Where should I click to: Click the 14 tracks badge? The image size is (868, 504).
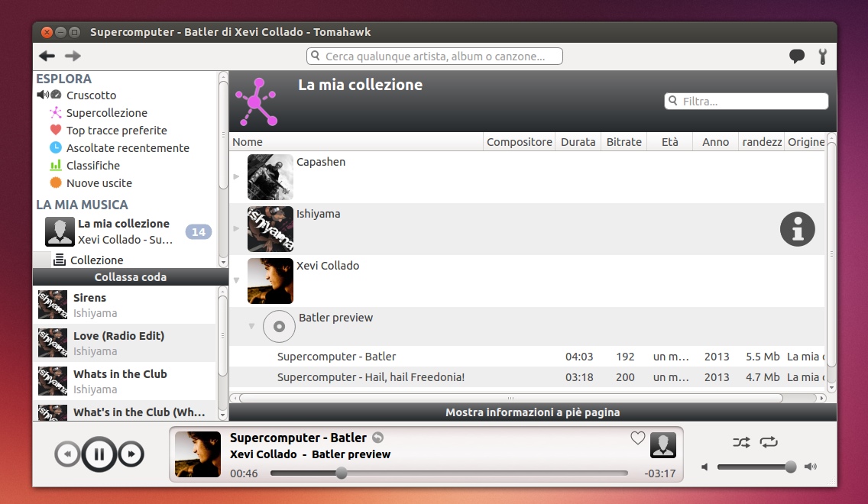(x=198, y=232)
